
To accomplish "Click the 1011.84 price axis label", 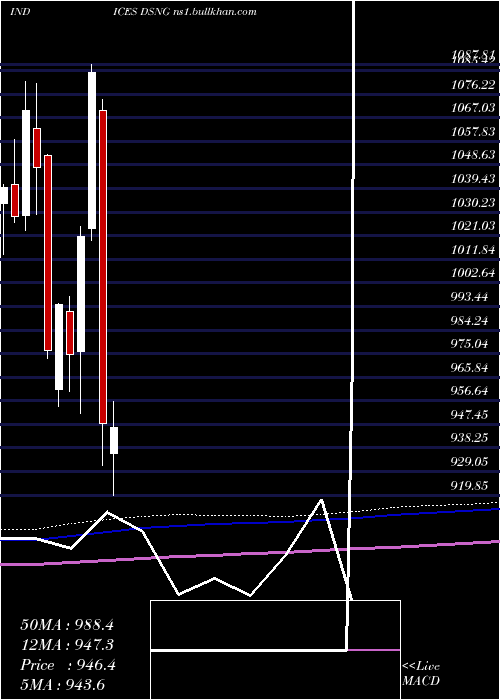I will [x=474, y=250].
